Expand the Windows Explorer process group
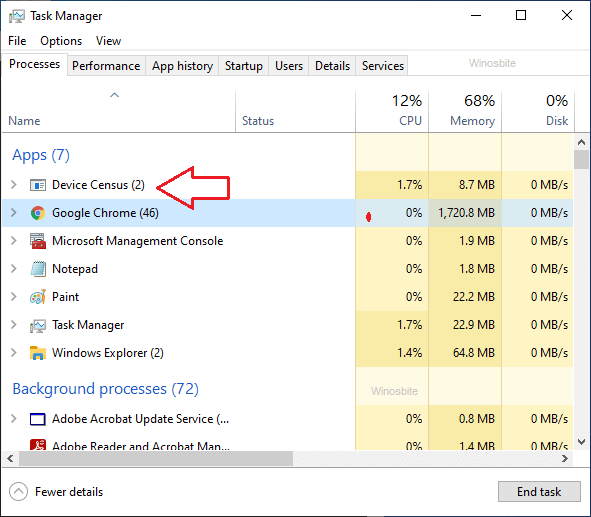 point(14,353)
